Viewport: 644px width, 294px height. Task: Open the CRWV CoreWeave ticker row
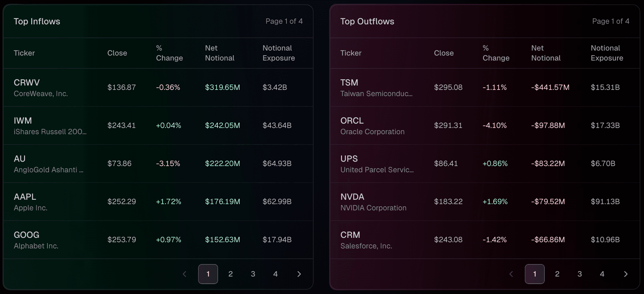(x=41, y=87)
